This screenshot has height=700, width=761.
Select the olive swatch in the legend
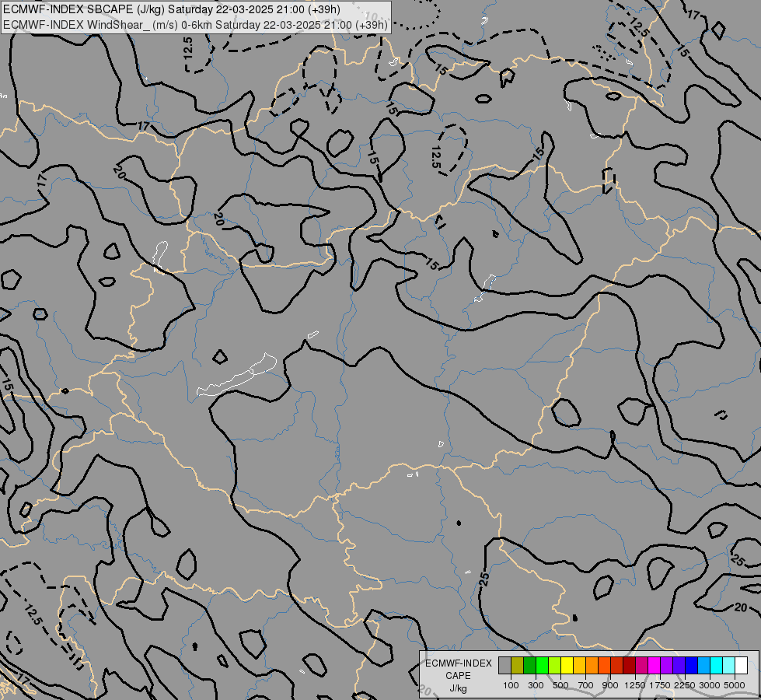[x=518, y=666]
